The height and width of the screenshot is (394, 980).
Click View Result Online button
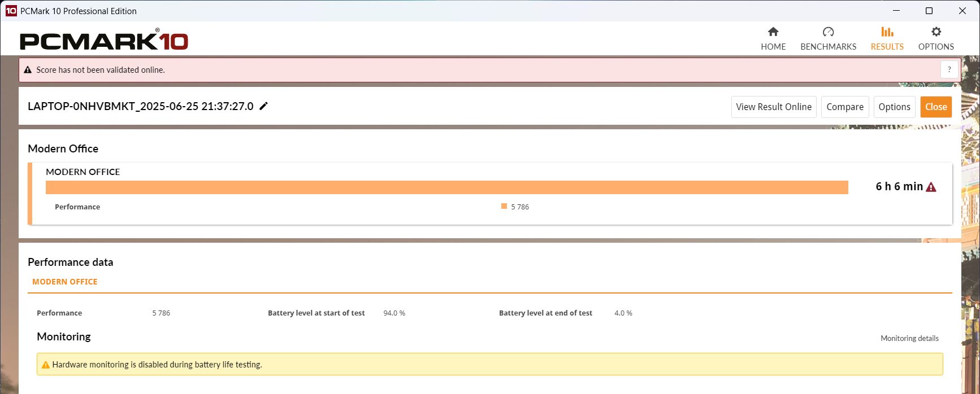774,107
